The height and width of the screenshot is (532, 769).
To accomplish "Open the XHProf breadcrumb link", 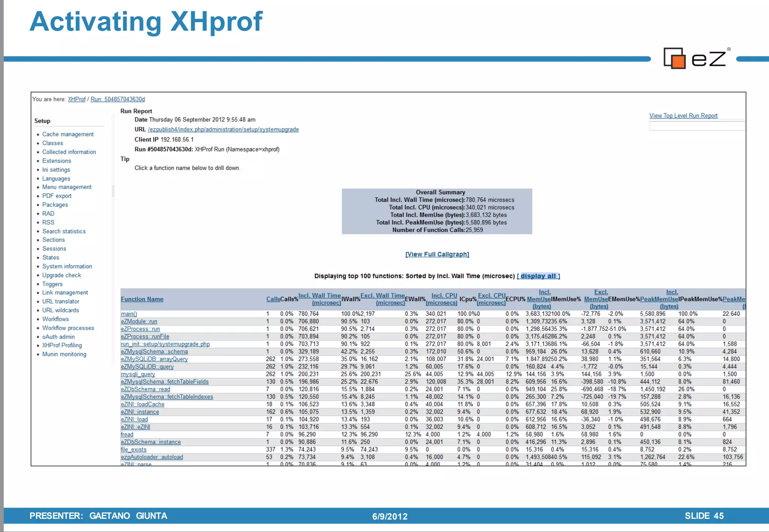I will [x=77, y=99].
